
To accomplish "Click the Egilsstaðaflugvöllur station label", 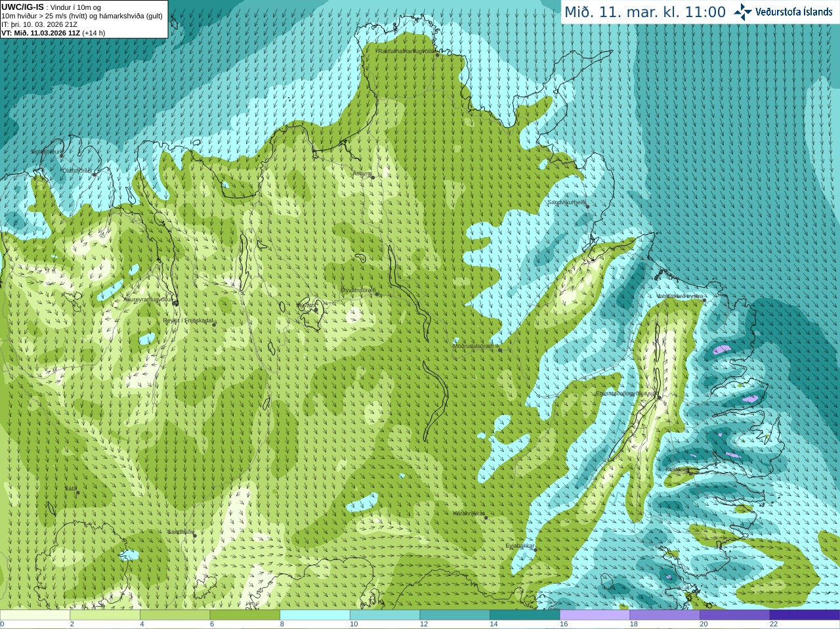I will point(626,393).
